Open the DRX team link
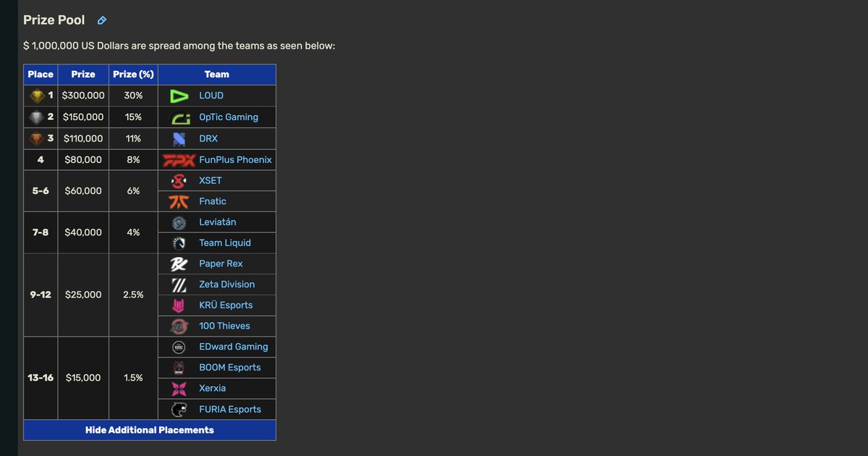The width and height of the screenshot is (868, 456). 208,138
